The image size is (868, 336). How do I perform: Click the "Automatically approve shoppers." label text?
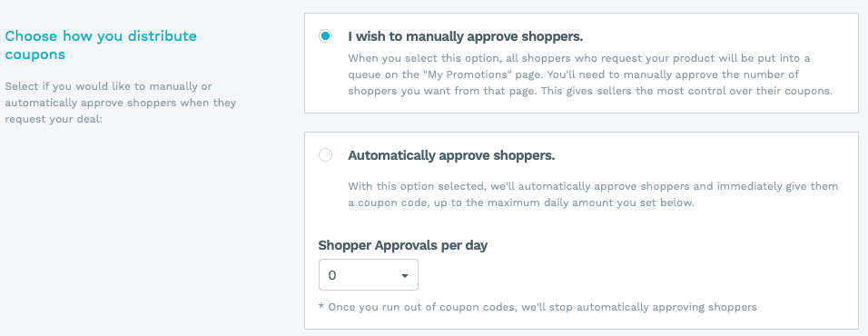pos(451,155)
